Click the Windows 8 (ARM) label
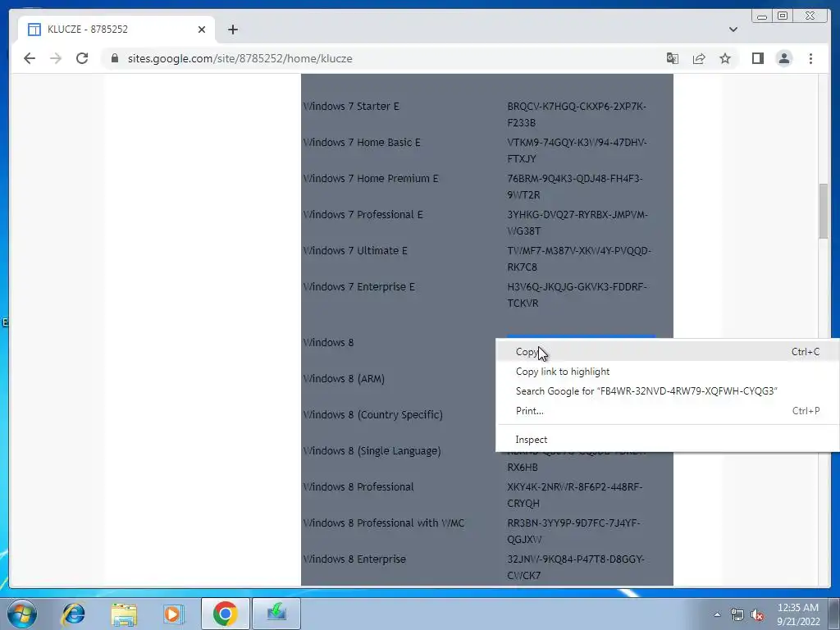The image size is (840, 630). tap(344, 378)
